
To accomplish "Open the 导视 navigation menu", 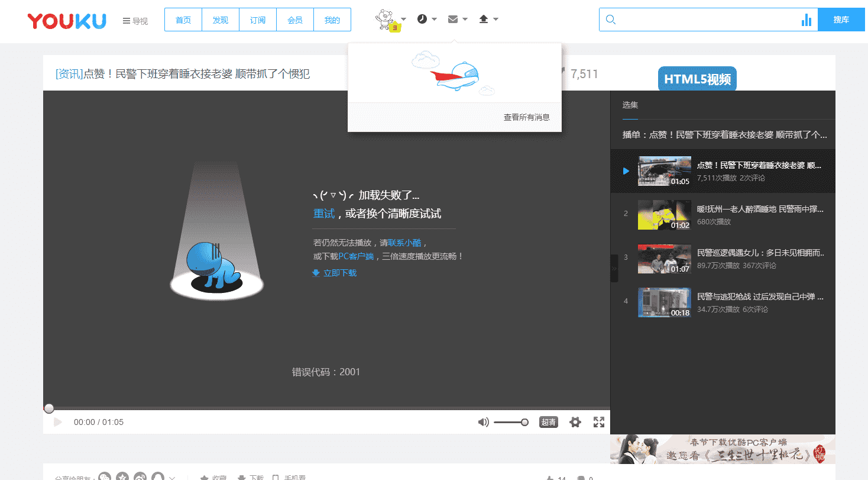I will point(135,20).
